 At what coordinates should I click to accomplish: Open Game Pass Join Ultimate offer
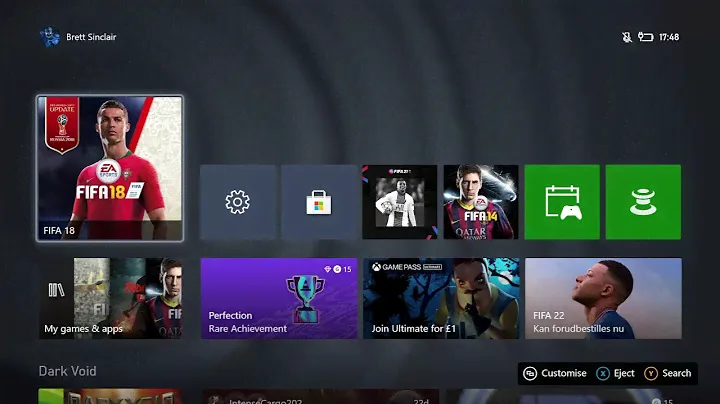441,298
